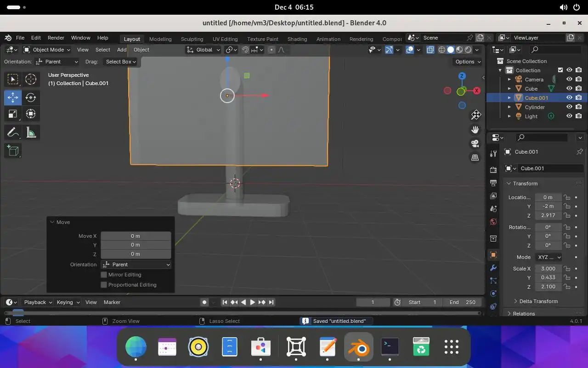
Task: Open the viewport shading options dropdown
Action: click(x=477, y=50)
